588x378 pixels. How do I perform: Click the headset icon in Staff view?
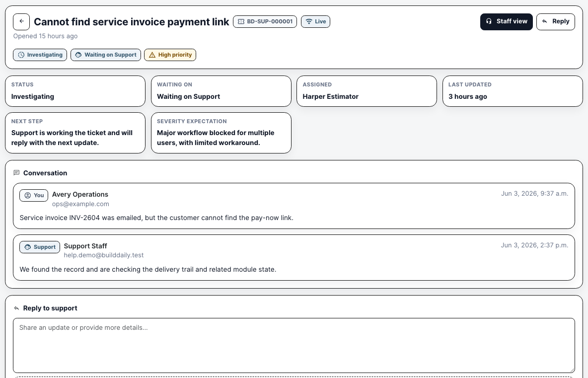tap(489, 21)
